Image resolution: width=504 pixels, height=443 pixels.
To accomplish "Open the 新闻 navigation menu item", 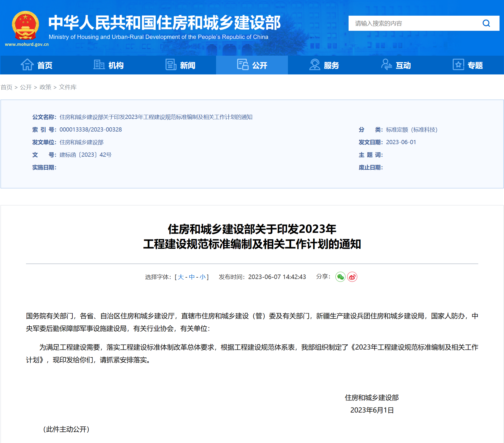I will coord(187,65).
